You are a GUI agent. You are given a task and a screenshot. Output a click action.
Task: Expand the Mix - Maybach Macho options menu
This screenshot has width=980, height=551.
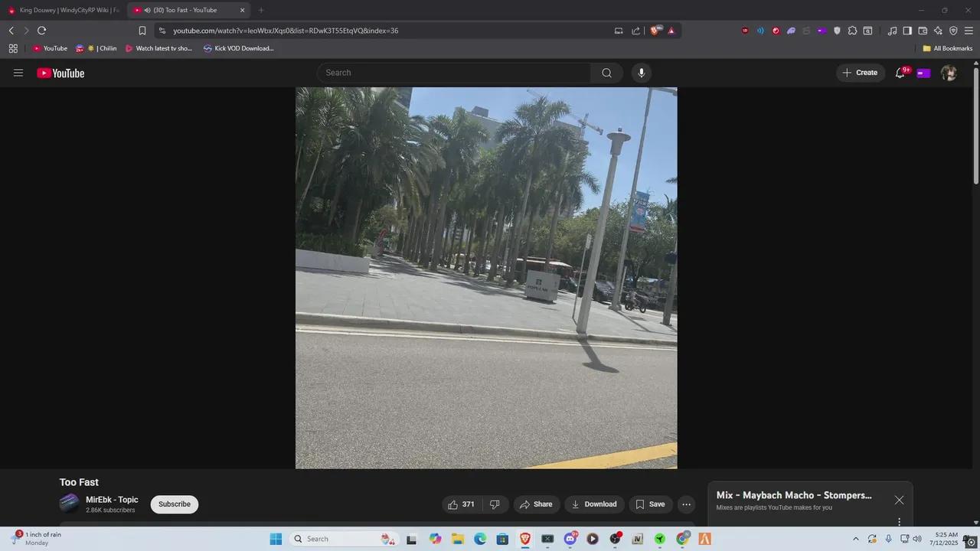click(x=899, y=521)
